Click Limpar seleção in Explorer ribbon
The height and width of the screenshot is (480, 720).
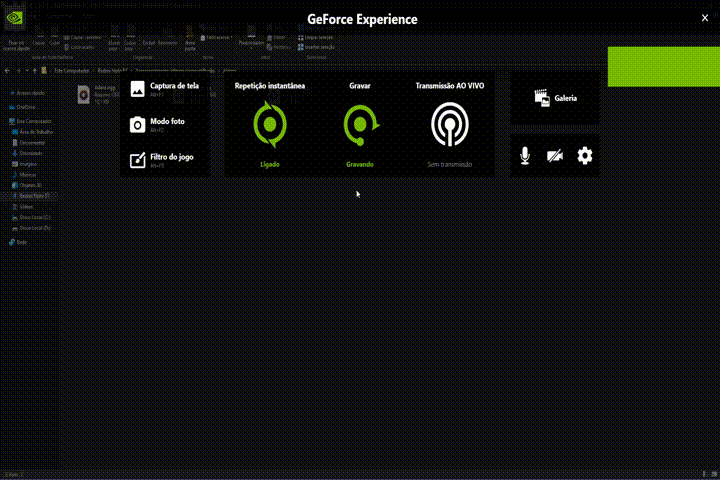coord(316,38)
